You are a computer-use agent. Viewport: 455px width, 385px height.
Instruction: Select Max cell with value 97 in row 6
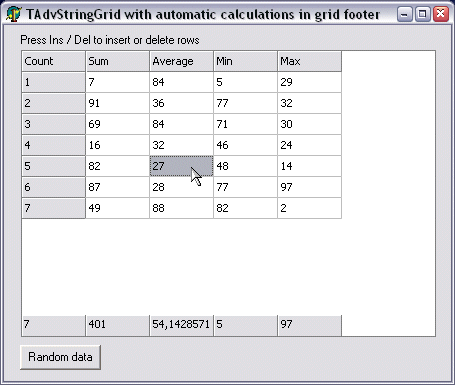(309, 187)
